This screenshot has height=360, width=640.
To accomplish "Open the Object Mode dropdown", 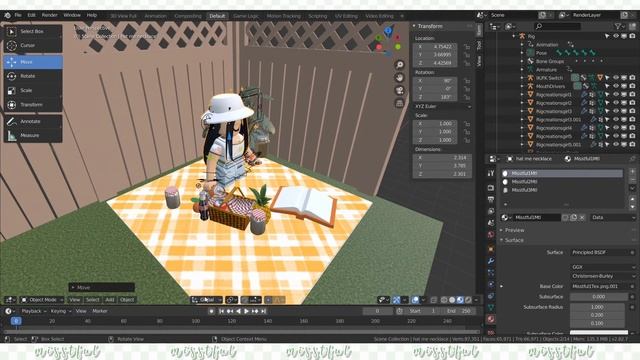I will coord(42,300).
